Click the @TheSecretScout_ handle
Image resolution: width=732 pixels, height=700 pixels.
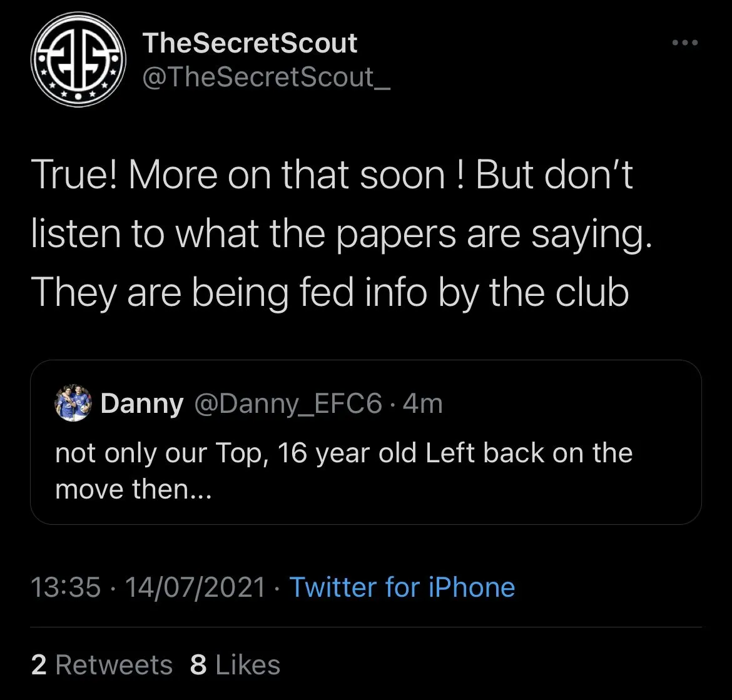[266, 77]
